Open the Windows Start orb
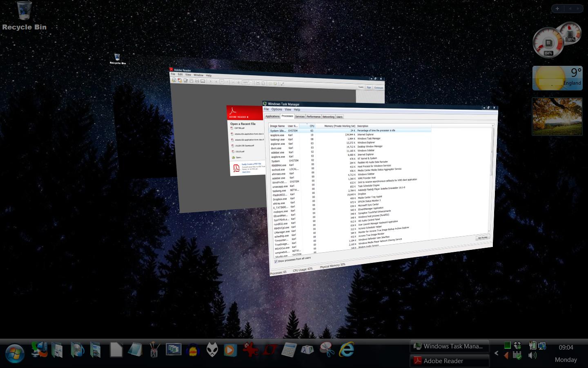The image size is (588, 368). [x=15, y=352]
